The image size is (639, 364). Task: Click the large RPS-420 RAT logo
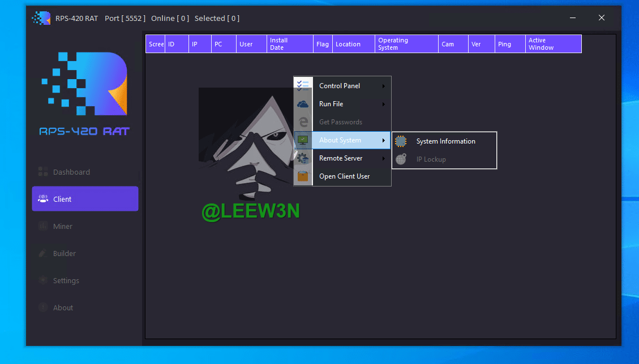coord(85,84)
